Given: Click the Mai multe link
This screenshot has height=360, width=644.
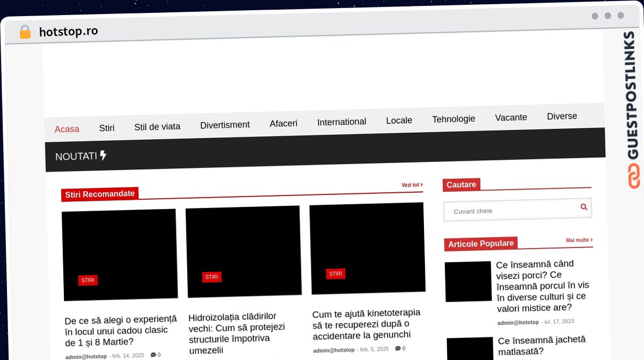Looking at the screenshot, I should [580, 240].
